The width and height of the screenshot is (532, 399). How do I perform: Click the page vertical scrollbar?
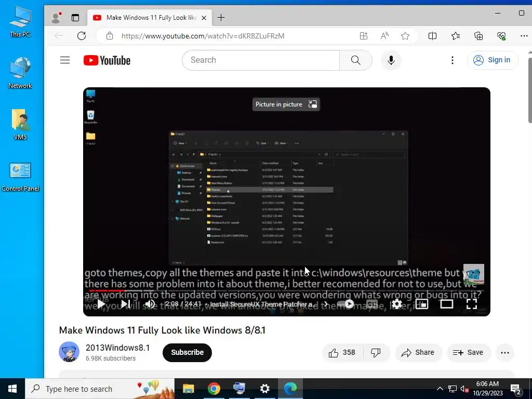click(529, 90)
